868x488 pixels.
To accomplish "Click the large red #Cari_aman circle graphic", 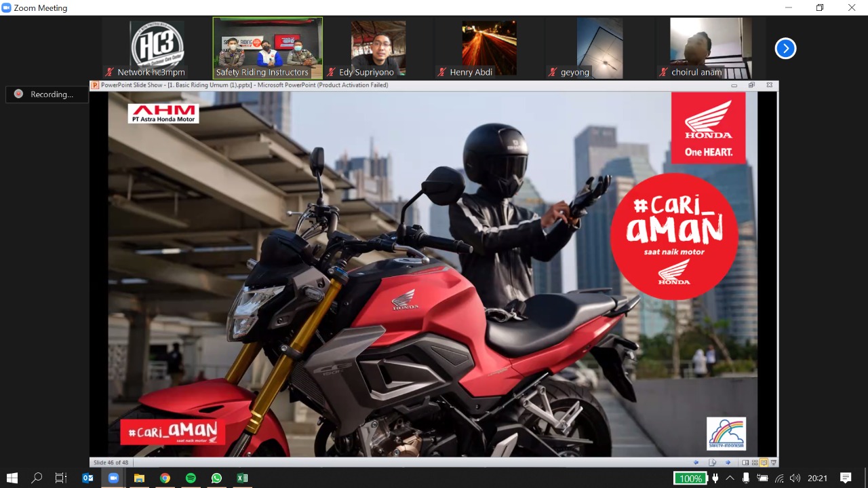I will click(674, 236).
